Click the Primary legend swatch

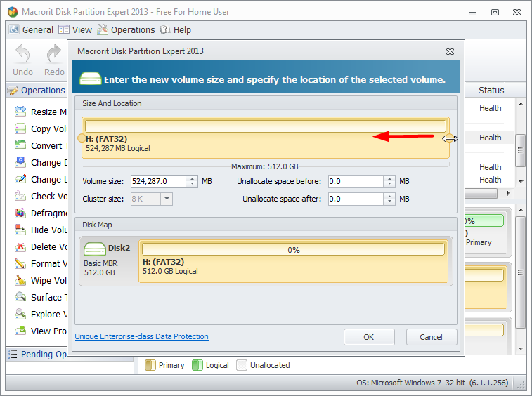pyautogui.click(x=150, y=365)
